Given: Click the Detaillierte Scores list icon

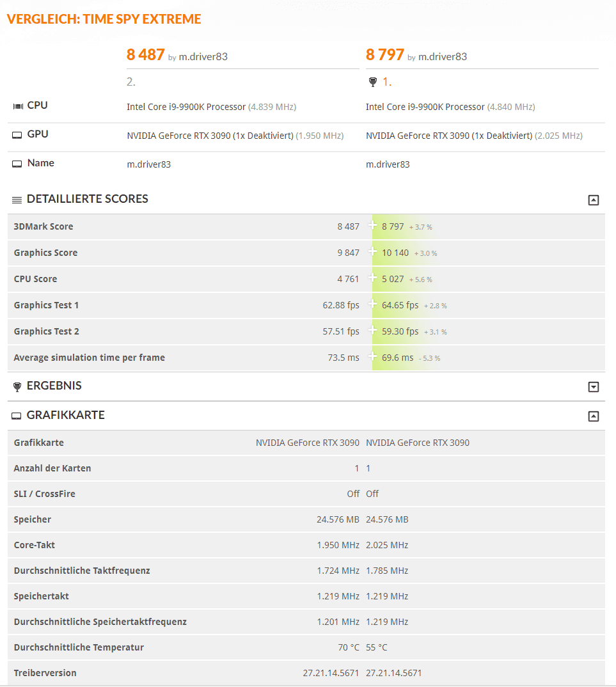Looking at the screenshot, I should click(x=17, y=200).
